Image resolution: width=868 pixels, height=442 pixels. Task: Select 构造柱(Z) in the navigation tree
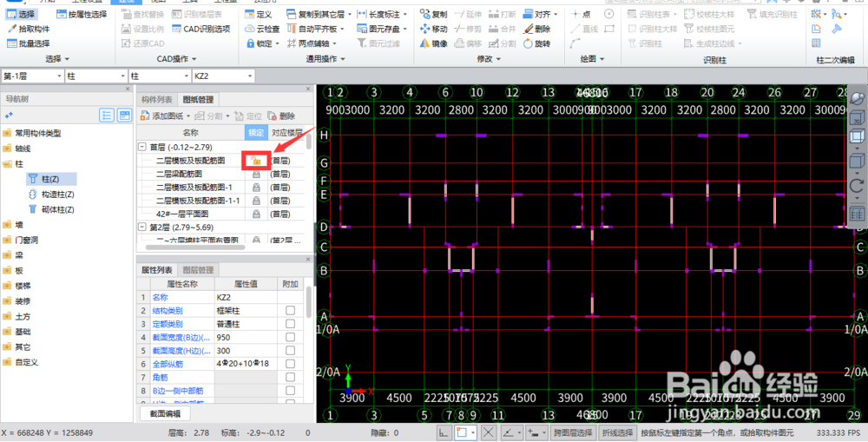pyautogui.click(x=51, y=194)
